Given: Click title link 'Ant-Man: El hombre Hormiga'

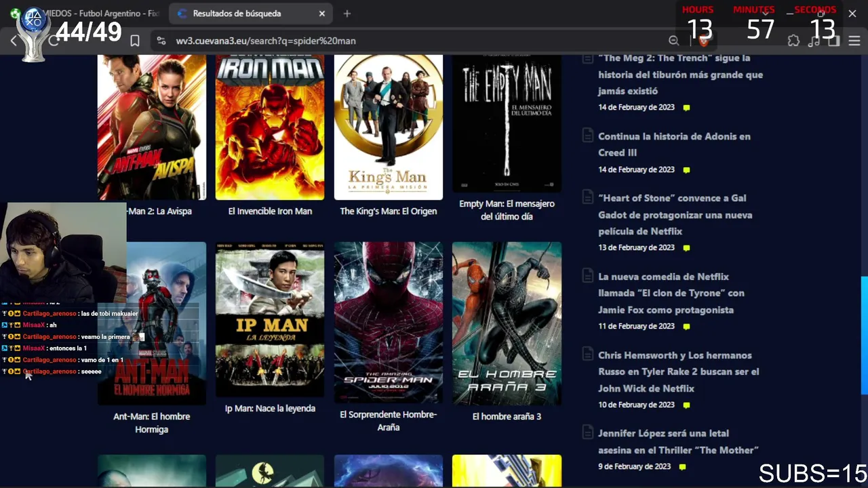Looking at the screenshot, I should [x=152, y=423].
